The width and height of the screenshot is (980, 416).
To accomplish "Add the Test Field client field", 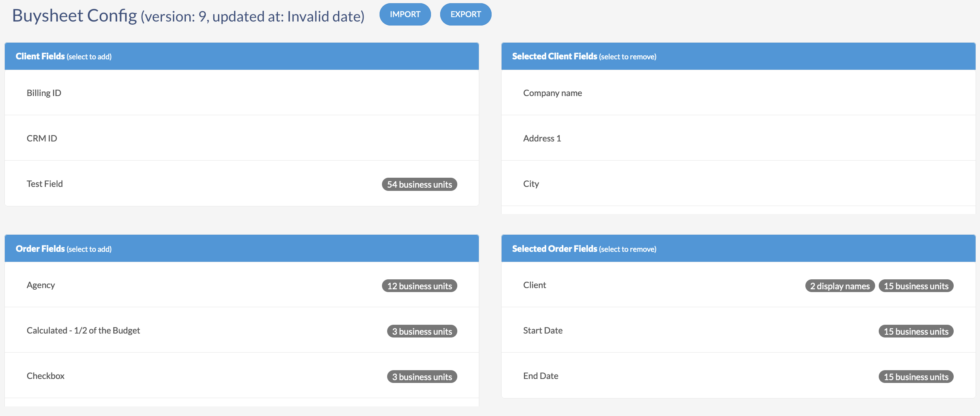I will click(242, 184).
